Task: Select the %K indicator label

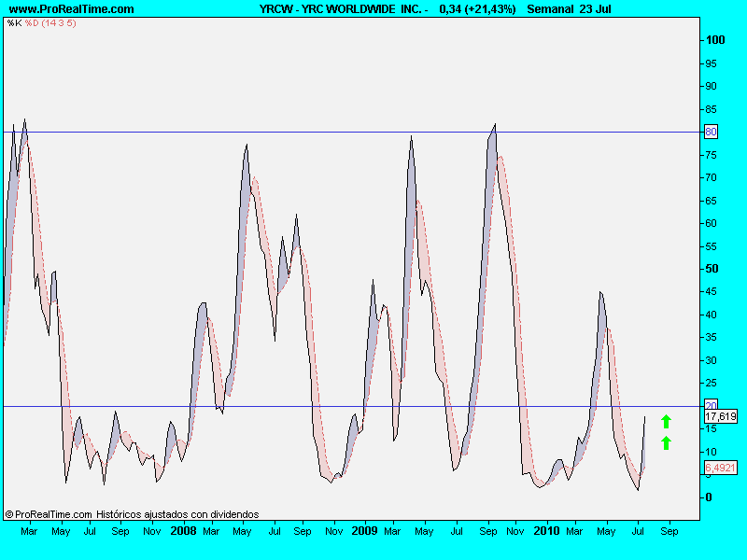Action: (x=14, y=22)
